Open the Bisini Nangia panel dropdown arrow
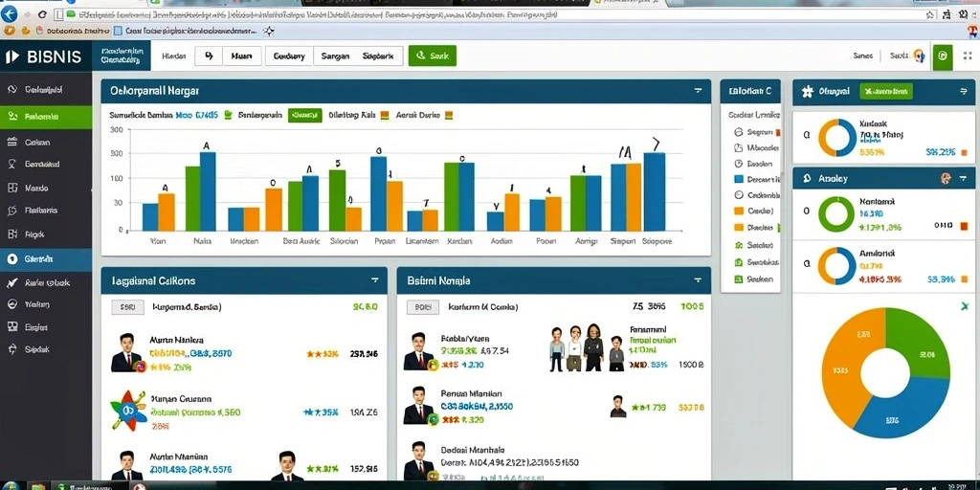This screenshot has height=490, width=980. (698, 280)
